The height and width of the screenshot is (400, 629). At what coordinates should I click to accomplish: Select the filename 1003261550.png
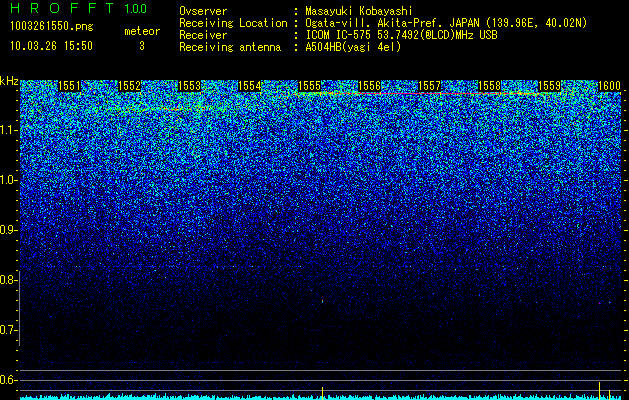tap(52, 27)
